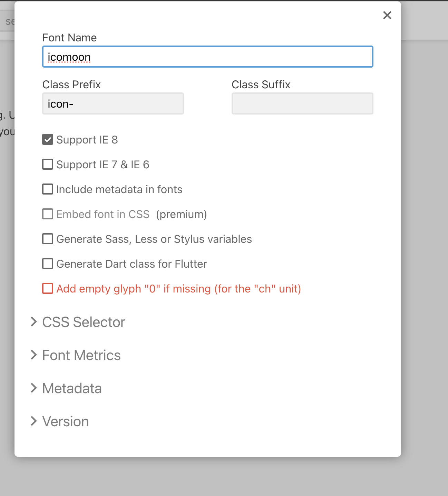Close the font preferences dialog
The width and height of the screenshot is (448, 496).
tap(387, 15)
